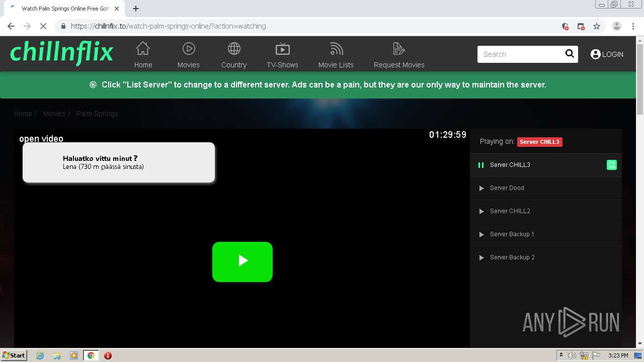Open the Movie Lists feed icon
Image resolution: width=644 pixels, height=362 pixels.
click(336, 49)
